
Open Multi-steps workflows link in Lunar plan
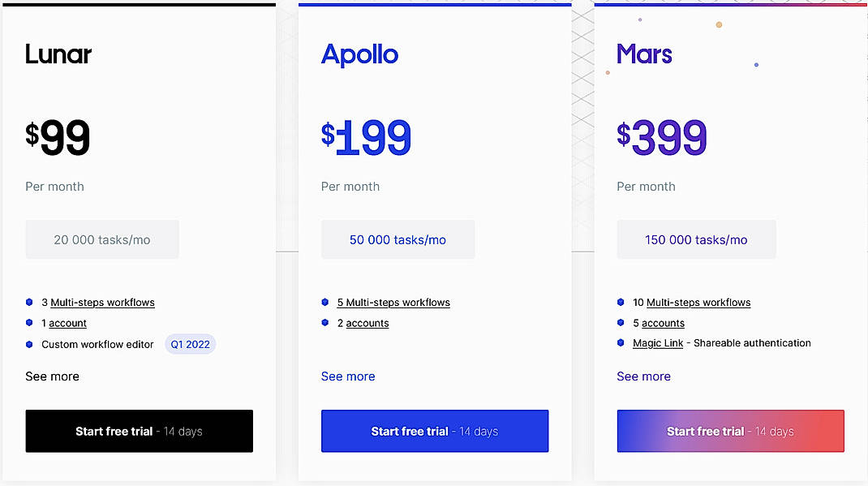point(102,302)
